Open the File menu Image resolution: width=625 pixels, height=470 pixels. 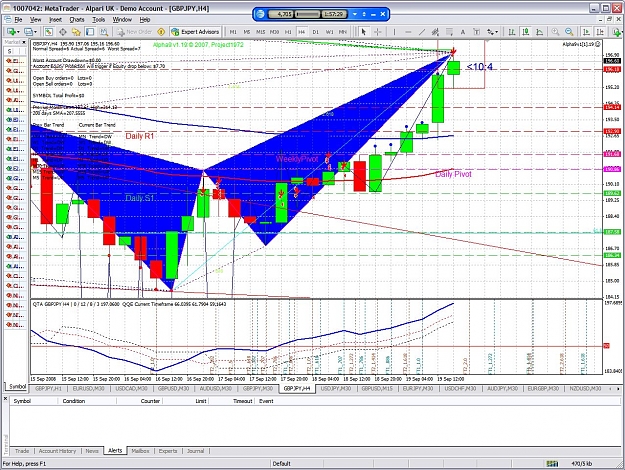point(18,20)
